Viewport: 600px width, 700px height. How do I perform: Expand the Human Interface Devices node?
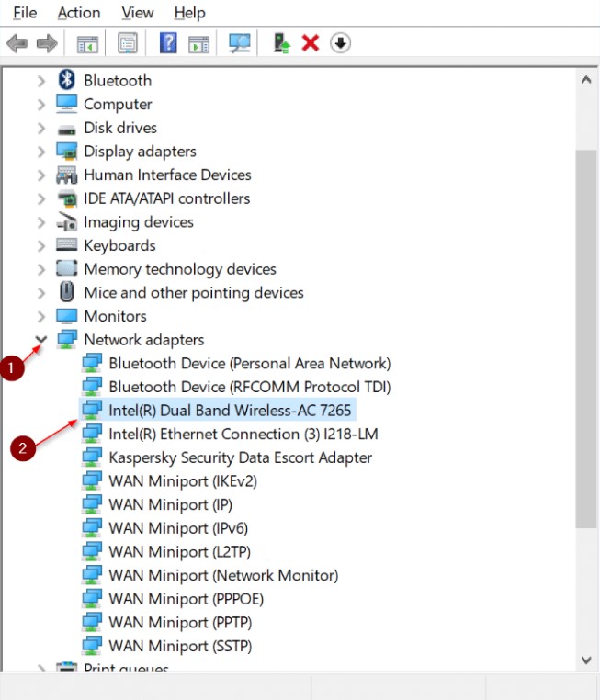click(41, 175)
